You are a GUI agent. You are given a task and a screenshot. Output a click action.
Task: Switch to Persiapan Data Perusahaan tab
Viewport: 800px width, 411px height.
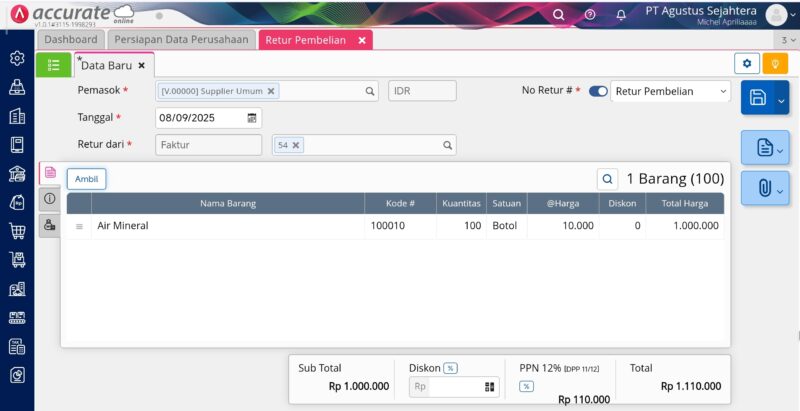click(181, 39)
